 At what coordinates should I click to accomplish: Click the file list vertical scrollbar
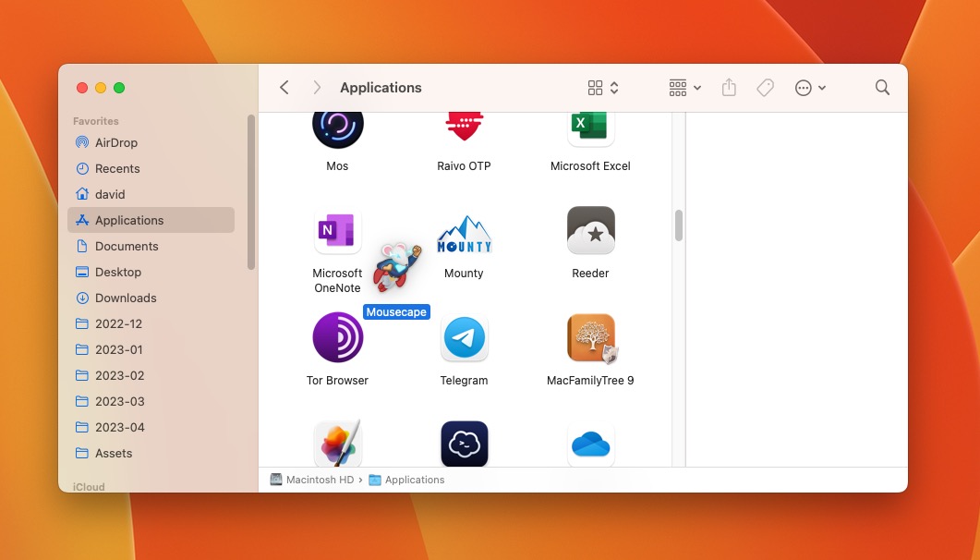pyautogui.click(x=679, y=225)
